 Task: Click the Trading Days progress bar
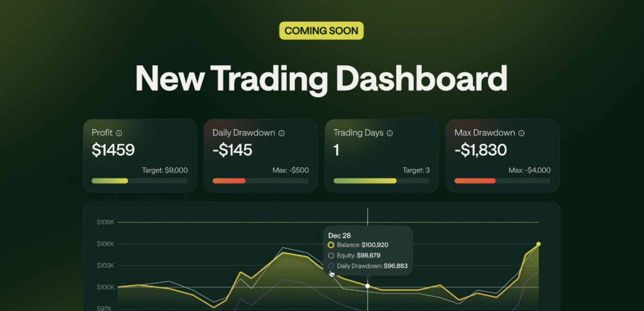coord(381,181)
